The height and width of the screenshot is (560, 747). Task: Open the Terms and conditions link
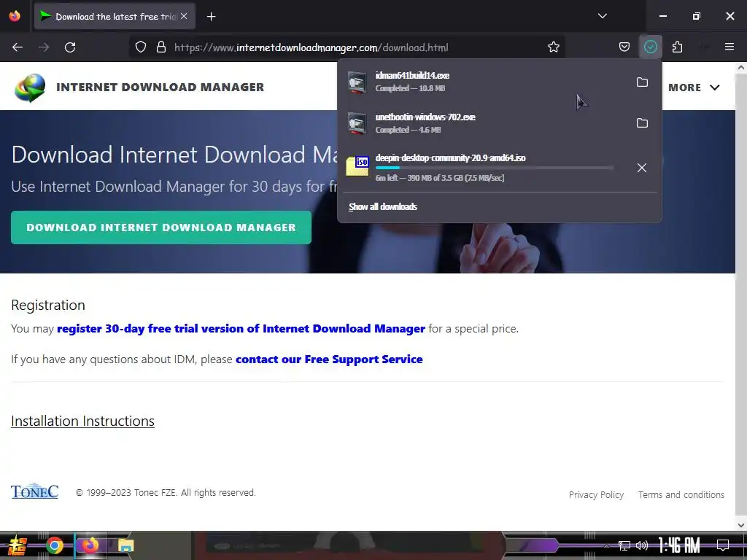coord(681,495)
